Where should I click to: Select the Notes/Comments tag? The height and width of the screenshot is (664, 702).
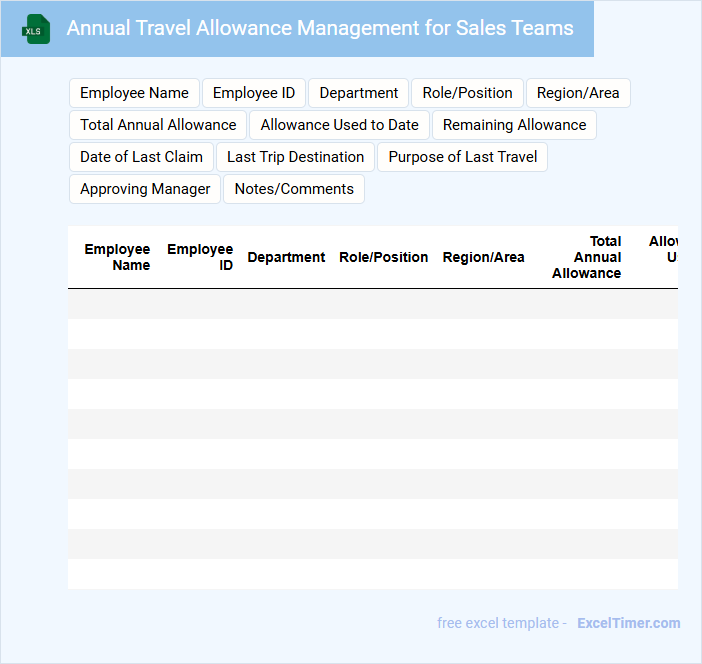coord(294,189)
